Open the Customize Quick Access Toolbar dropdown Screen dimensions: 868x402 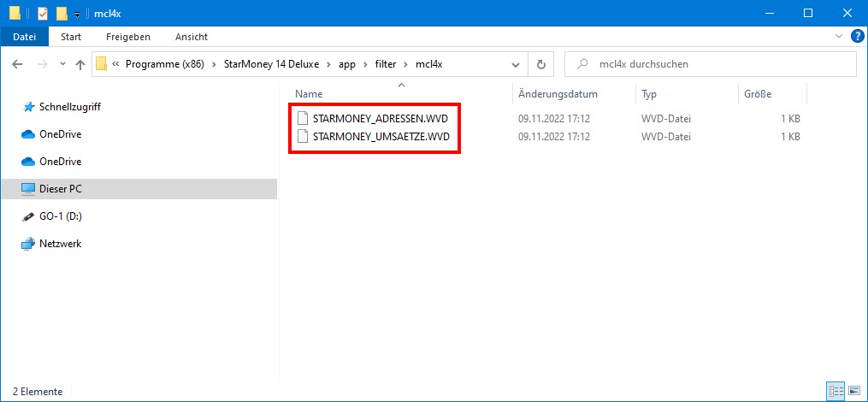pyautogui.click(x=78, y=14)
